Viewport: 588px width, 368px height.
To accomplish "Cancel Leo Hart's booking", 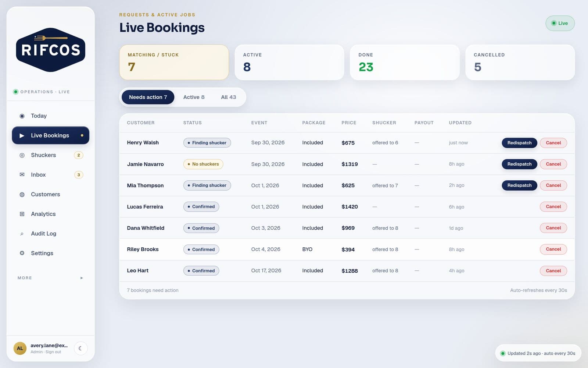I will click(553, 271).
